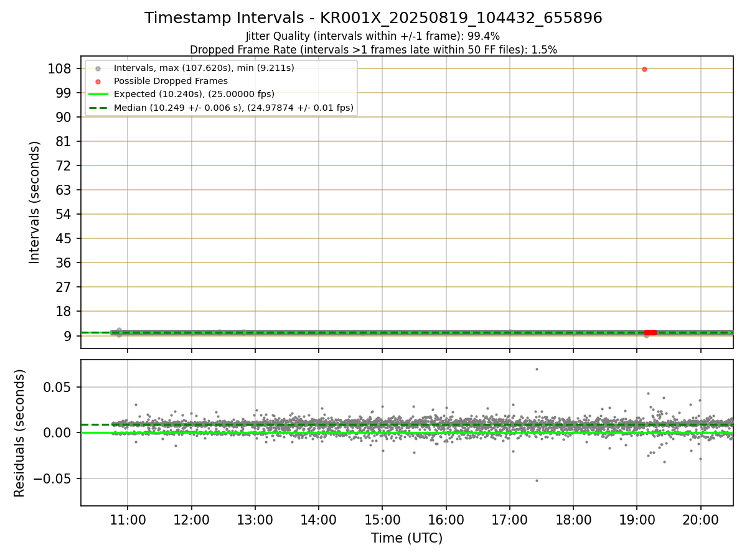Click the y-axis tick label 18

click(63, 311)
